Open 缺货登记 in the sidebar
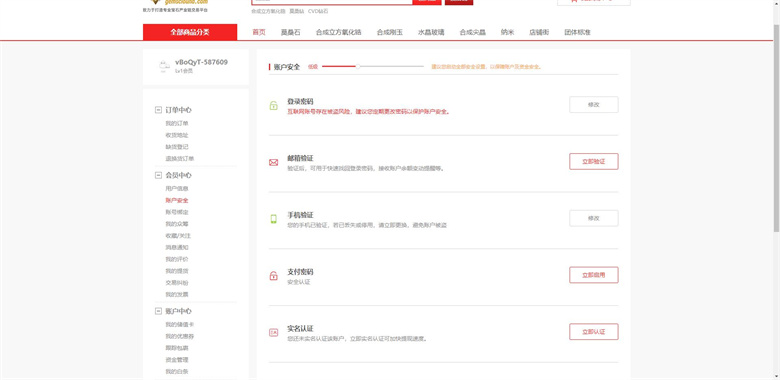 click(177, 147)
